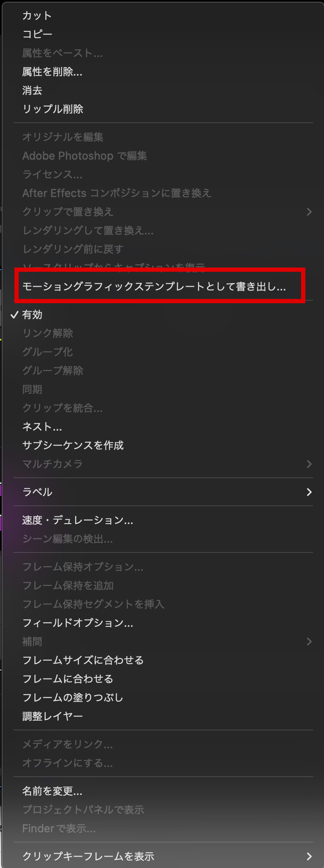Viewport: 324px width, 868px height.
Task: Click 属性を削除... option
Action: [52, 72]
